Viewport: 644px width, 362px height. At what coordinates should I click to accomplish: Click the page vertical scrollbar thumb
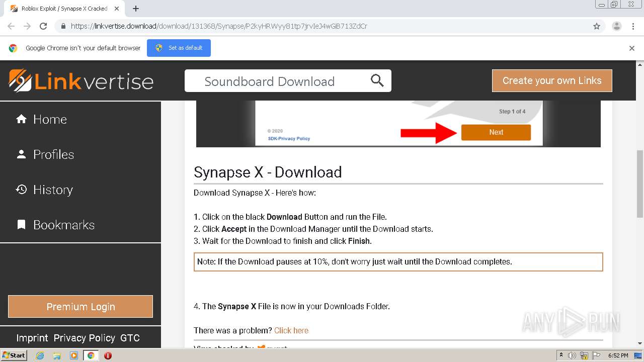click(x=640, y=184)
